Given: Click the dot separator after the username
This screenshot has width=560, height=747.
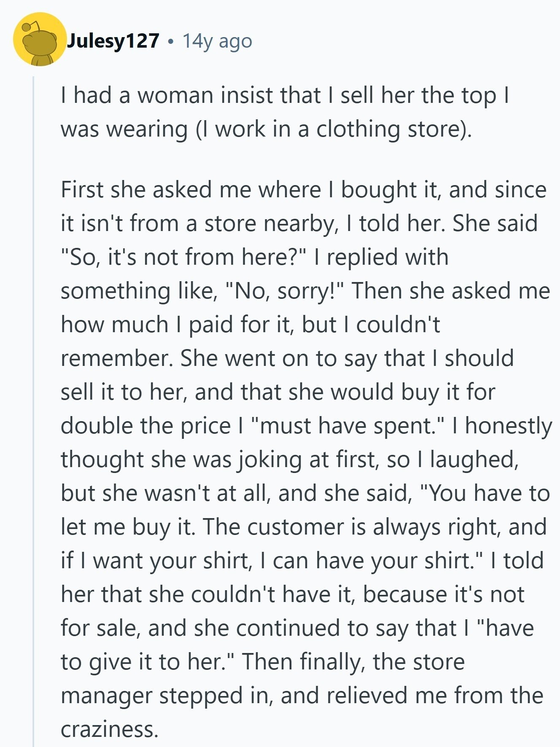Looking at the screenshot, I should pyautogui.click(x=170, y=41).
